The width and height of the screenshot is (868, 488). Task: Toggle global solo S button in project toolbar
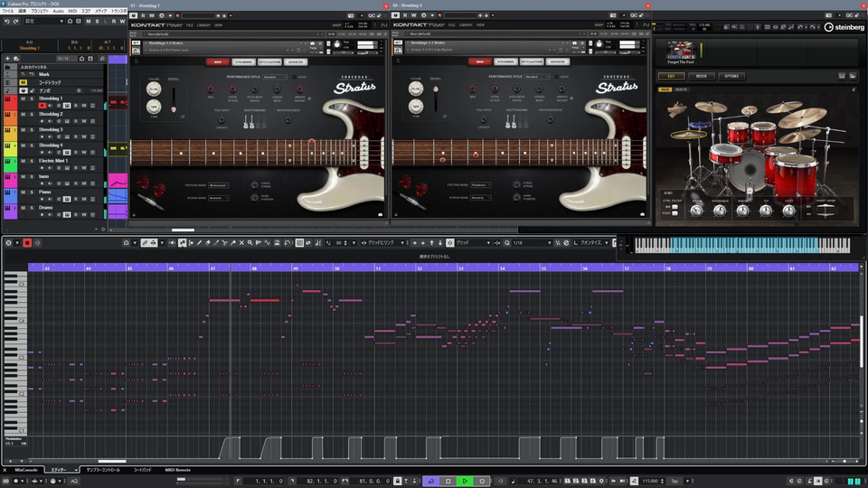(97, 21)
